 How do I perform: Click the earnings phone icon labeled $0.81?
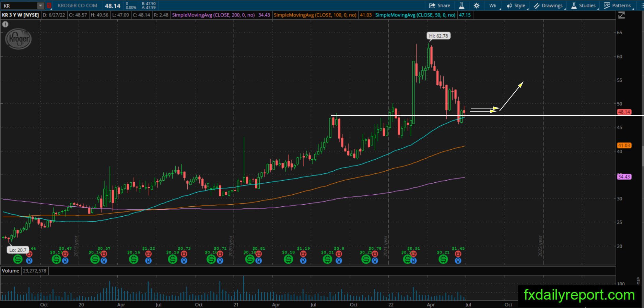click(258, 254)
